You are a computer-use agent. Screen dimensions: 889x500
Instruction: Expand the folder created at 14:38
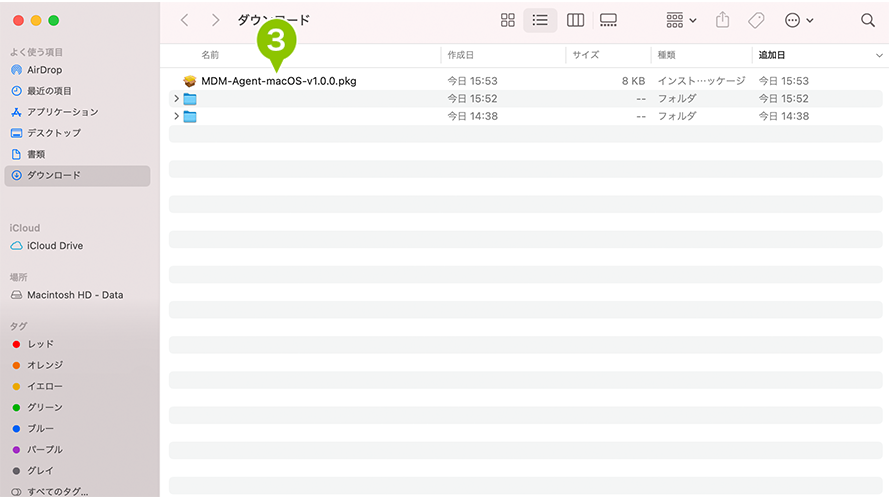[x=176, y=116]
